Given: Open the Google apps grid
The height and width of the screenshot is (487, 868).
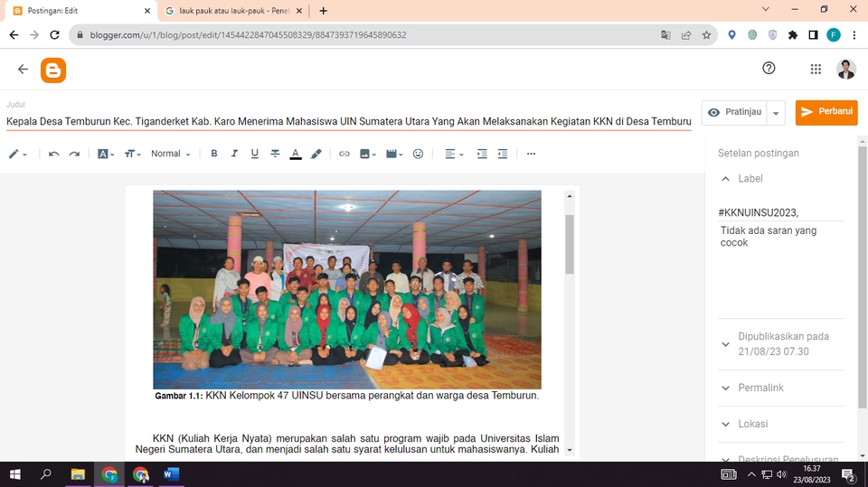Looking at the screenshot, I should pos(816,69).
